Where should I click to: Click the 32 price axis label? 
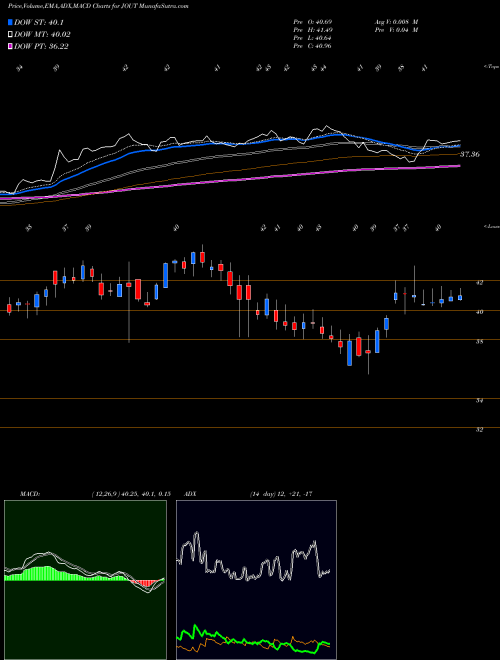[479, 429]
